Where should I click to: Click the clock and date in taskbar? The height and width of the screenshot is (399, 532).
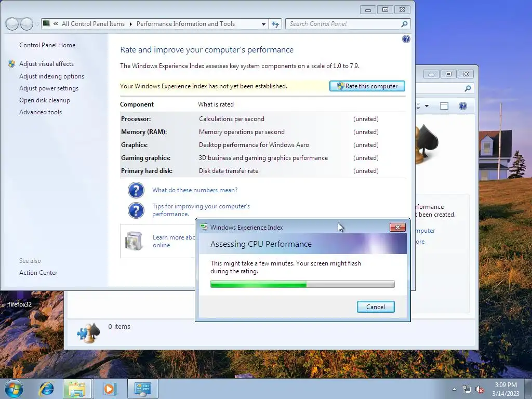[x=506, y=389]
